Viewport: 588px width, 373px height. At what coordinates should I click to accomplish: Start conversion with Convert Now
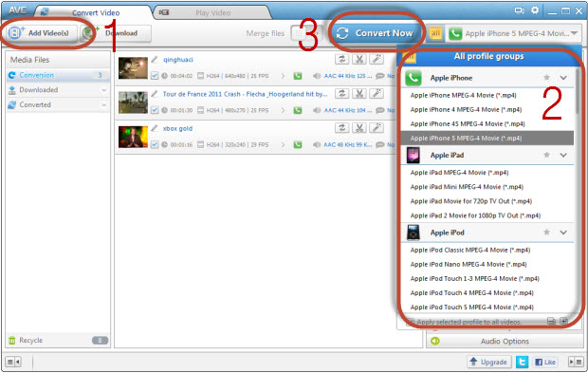point(377,33)
